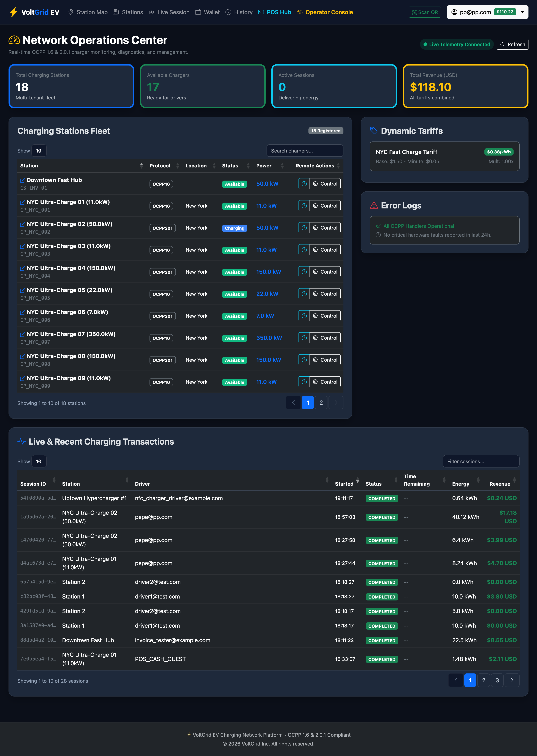Open info for NYC Ultra-Charge 08 charger
Screen dimensions: 537x756
click(x=304, y=360)
